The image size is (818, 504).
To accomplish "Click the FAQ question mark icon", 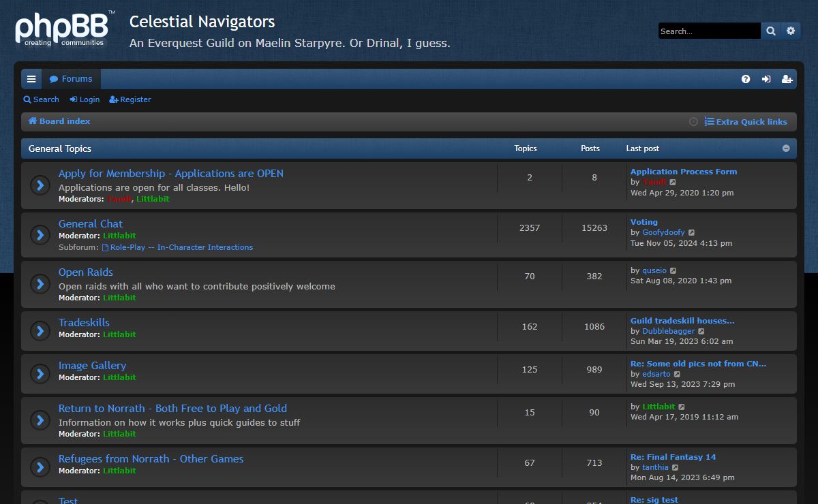I will (x=746, y=79).
